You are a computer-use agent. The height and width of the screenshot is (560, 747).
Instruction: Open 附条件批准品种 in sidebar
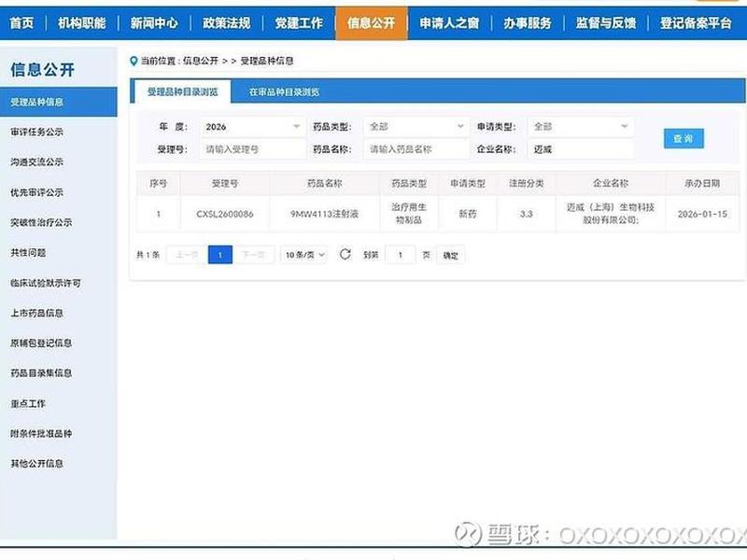point(41,433)
